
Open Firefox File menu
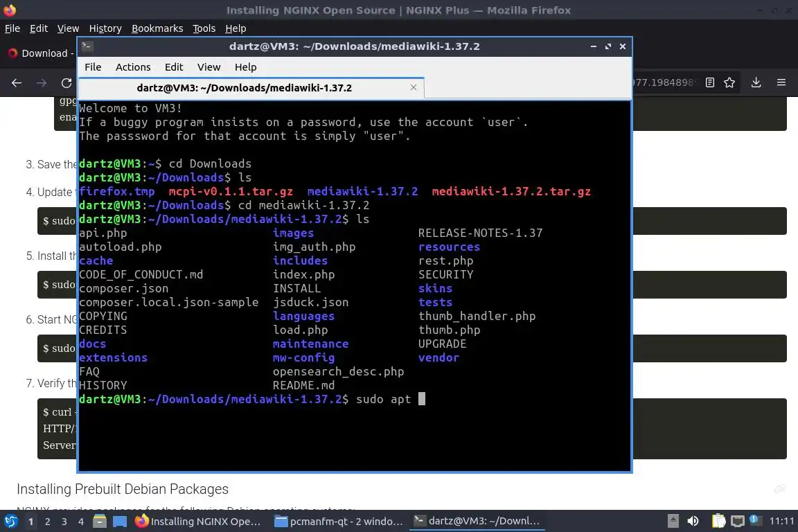pos(12,28)
